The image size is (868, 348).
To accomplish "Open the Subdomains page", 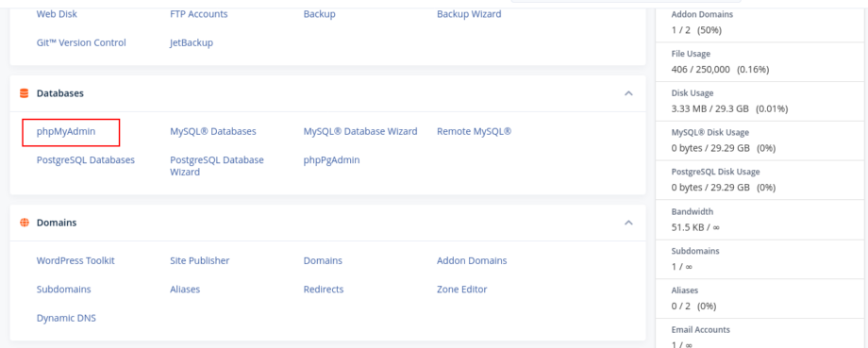I will [63, 290].
